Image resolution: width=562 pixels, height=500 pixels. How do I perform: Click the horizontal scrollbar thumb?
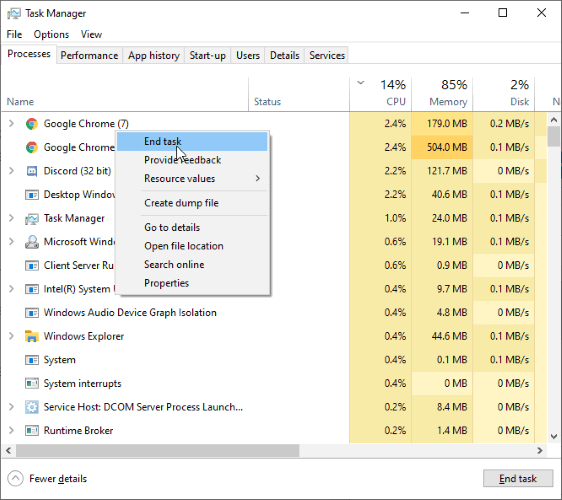point(157,451)
